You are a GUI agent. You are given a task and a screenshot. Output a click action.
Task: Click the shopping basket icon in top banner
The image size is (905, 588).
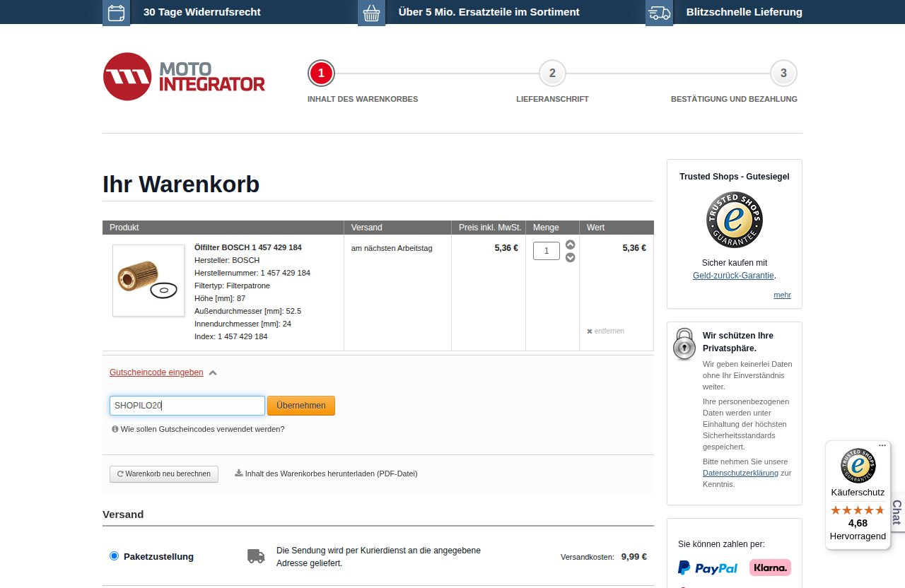[x=371, y=12]
